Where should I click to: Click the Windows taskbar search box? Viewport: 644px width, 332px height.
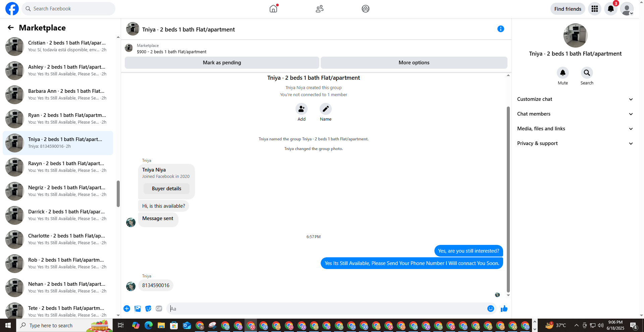click(64, 325)
